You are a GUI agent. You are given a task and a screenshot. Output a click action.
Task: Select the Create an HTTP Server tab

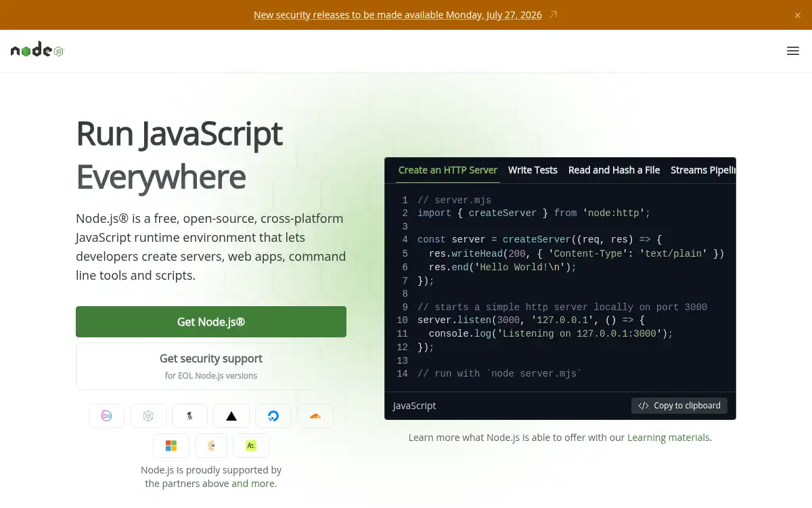pyautogui.click(x=448, y=170)
